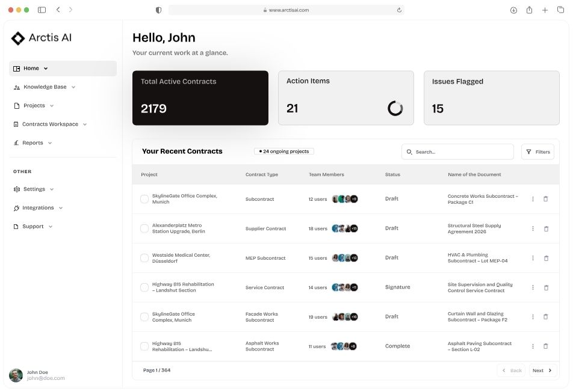Viewport: 573px width, 392px height.
Task: Click the browser sidebar toggle icon
Action: (x=42, y=10)
